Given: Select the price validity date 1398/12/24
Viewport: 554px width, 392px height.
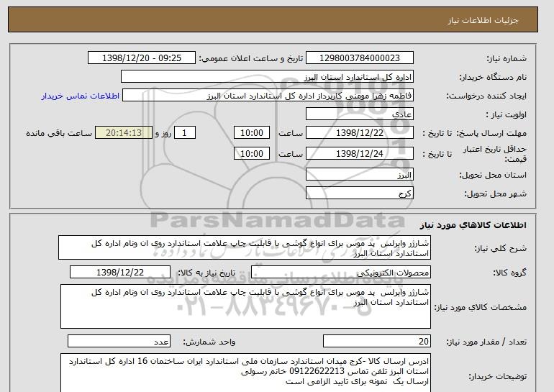Looking at the screenshot, I should [359, 154].
